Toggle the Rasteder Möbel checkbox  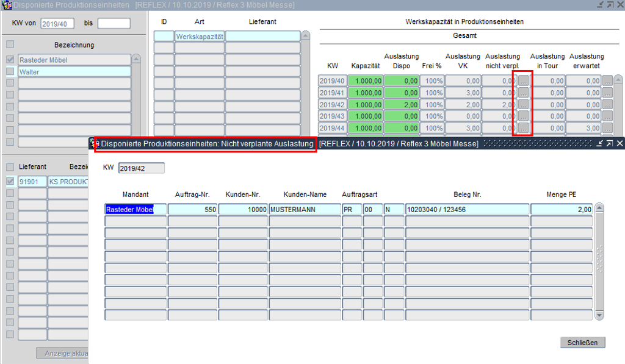click(x=10, y=60)
